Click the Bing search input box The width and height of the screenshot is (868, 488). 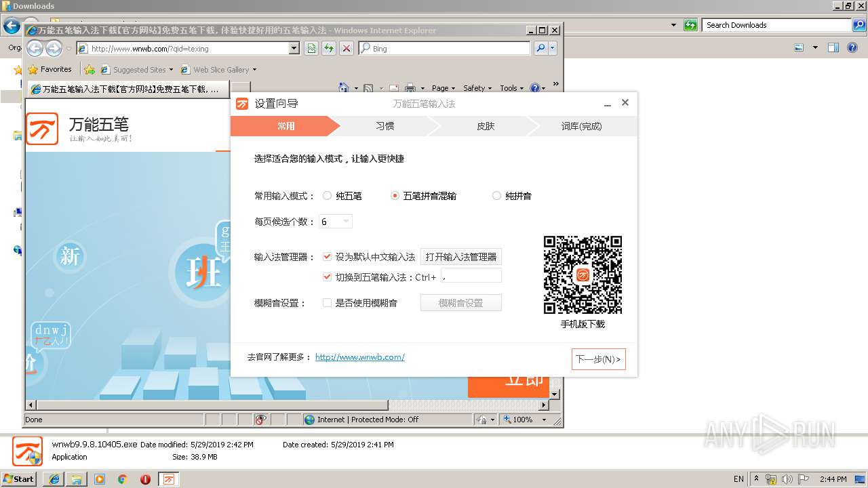point(450,48)
